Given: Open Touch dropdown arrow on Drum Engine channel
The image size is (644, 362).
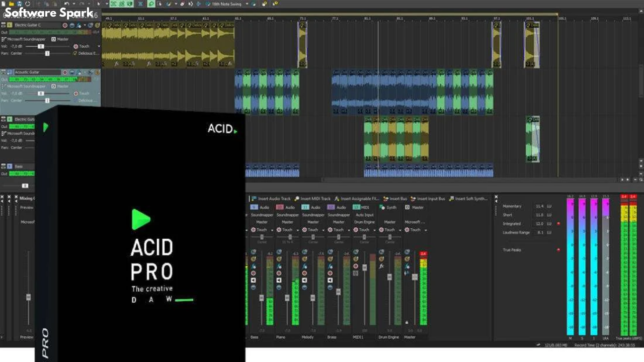Looking at the screenshot, I should pyautogui.click(x=400, y=230).
